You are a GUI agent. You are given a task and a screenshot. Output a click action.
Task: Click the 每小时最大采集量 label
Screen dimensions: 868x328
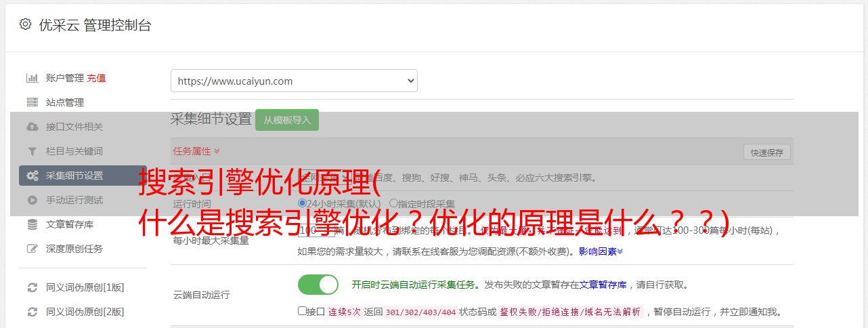tap(211, 240)
